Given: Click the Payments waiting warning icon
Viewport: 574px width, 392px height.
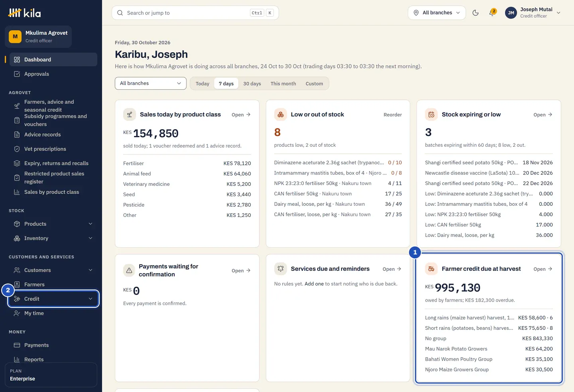Looking at the screenshot, I should (129, 270).
